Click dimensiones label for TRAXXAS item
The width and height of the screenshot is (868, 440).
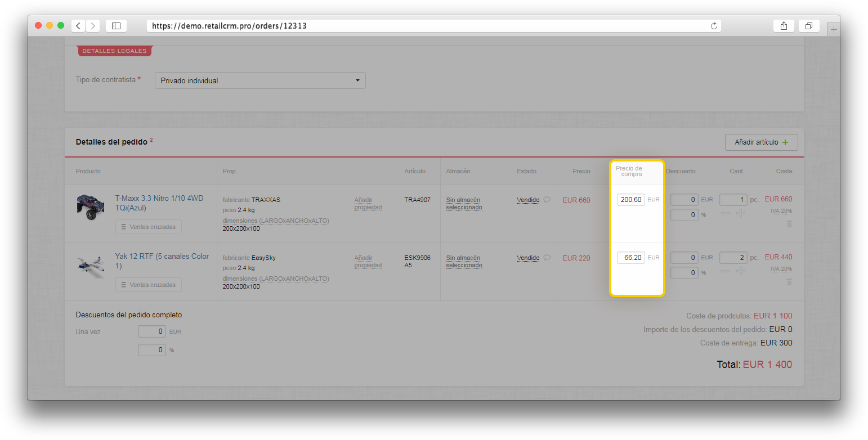tap(276, 221)
